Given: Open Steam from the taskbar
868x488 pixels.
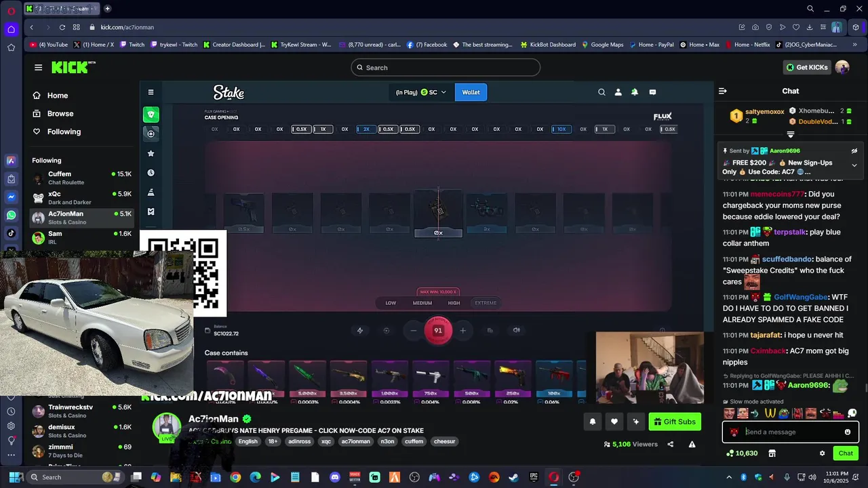Looking at the screenshot, I should (513, 477).
